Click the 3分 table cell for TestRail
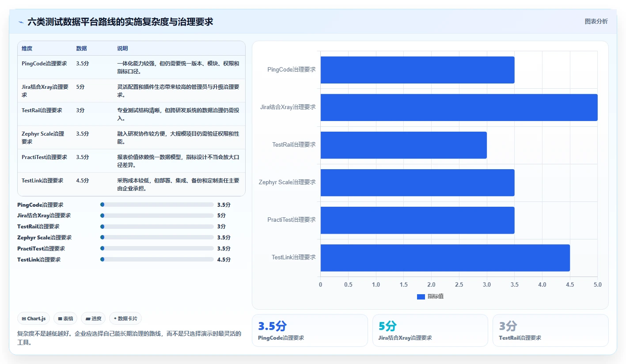 point(80,110)
